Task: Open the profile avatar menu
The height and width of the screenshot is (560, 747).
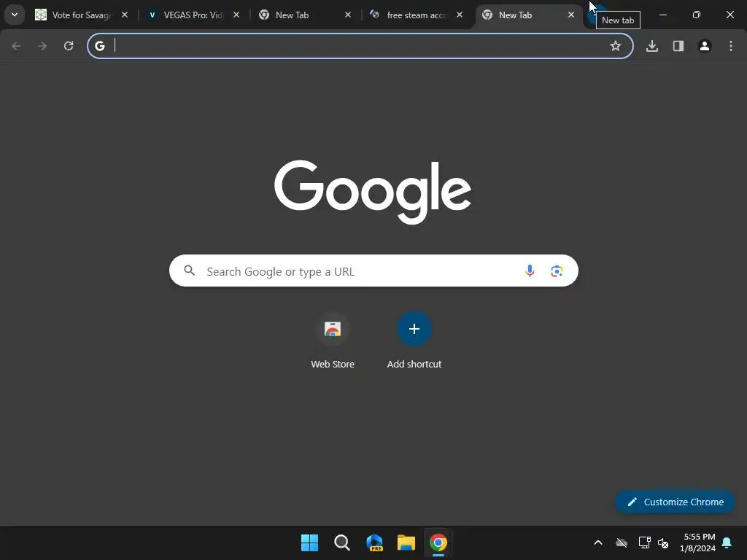Action: click(x=705, y=46)
